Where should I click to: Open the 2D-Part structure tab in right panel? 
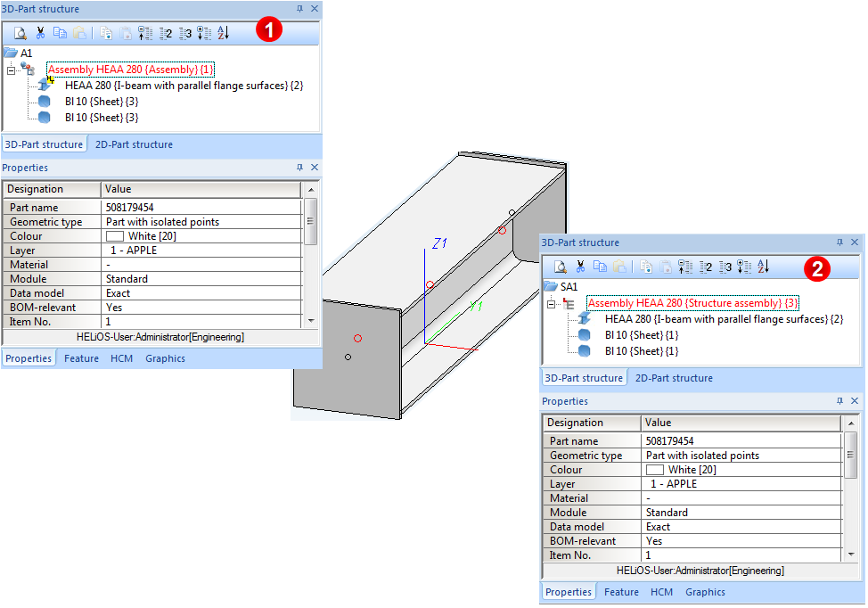[x=674, y=378]
